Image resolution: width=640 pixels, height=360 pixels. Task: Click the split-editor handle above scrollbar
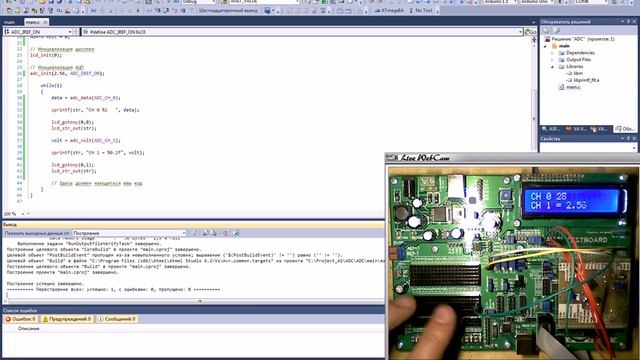pyautogui.click(x=534, y=40)
